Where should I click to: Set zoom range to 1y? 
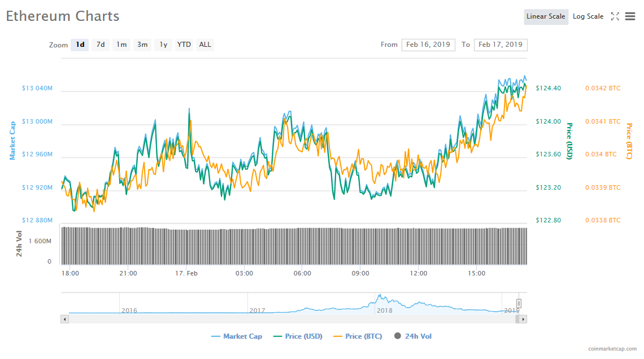163,45
